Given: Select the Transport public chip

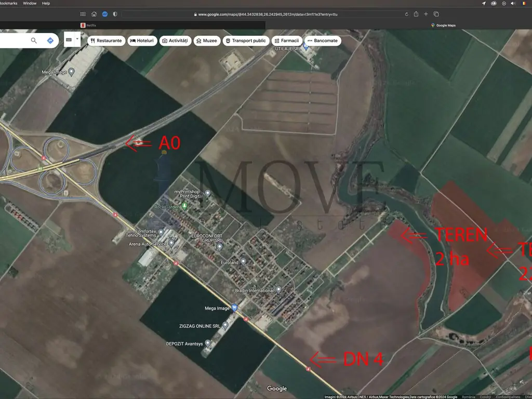Looking at the screenshot, I should (x=246, y=41).
